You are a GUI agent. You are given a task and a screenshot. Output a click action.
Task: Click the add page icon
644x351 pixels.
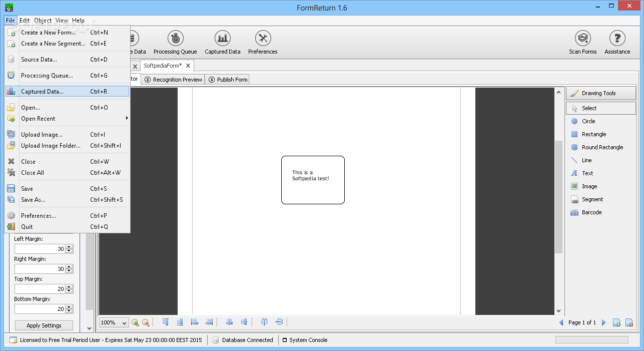[617, 322]
